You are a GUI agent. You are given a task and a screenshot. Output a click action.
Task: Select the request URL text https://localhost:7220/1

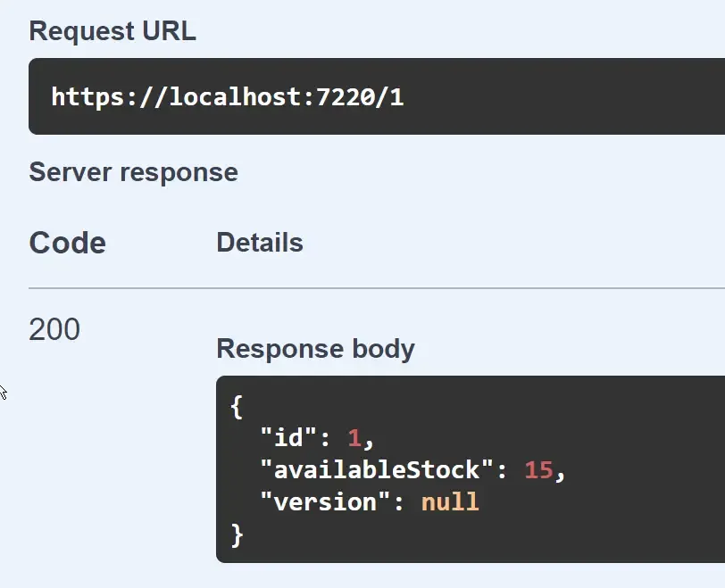pyautogui.click(x=226, y=96)
